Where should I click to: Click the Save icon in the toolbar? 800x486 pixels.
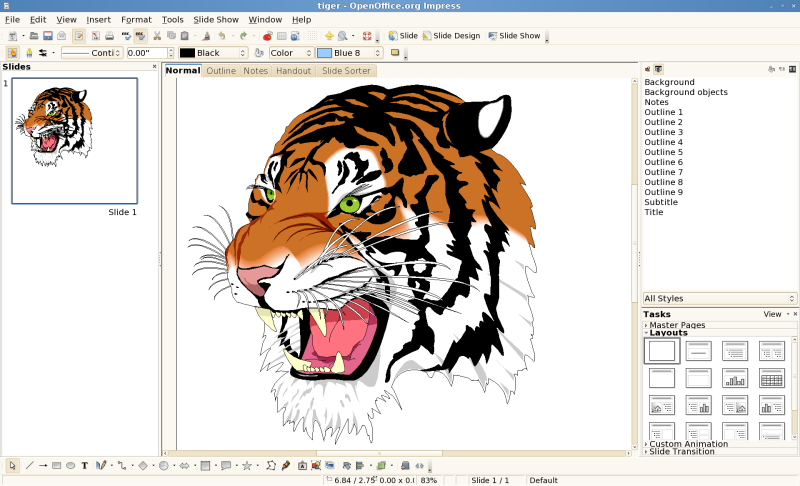pos(47,36)
